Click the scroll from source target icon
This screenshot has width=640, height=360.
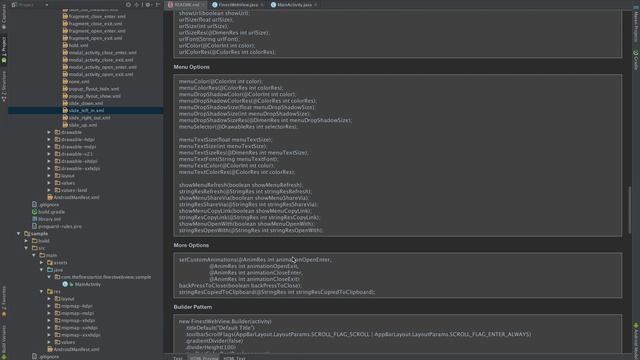click(128, 4)
